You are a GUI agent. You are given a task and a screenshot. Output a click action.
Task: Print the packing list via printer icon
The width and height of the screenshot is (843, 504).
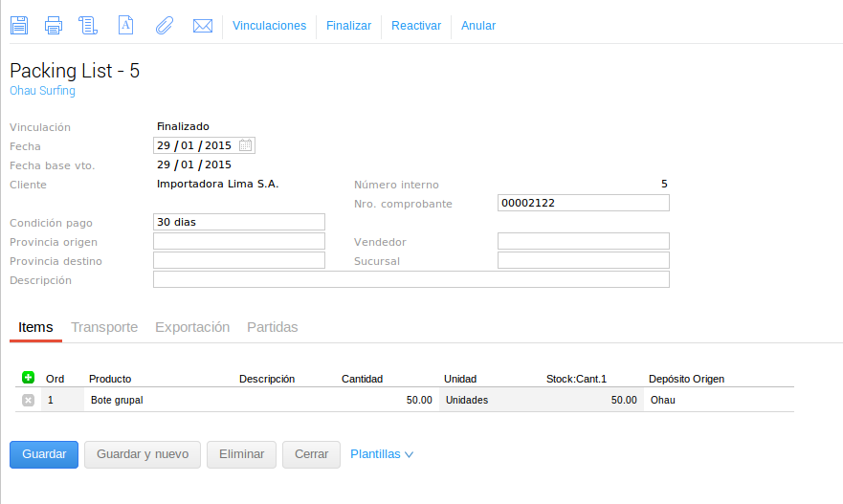[54, 26]
